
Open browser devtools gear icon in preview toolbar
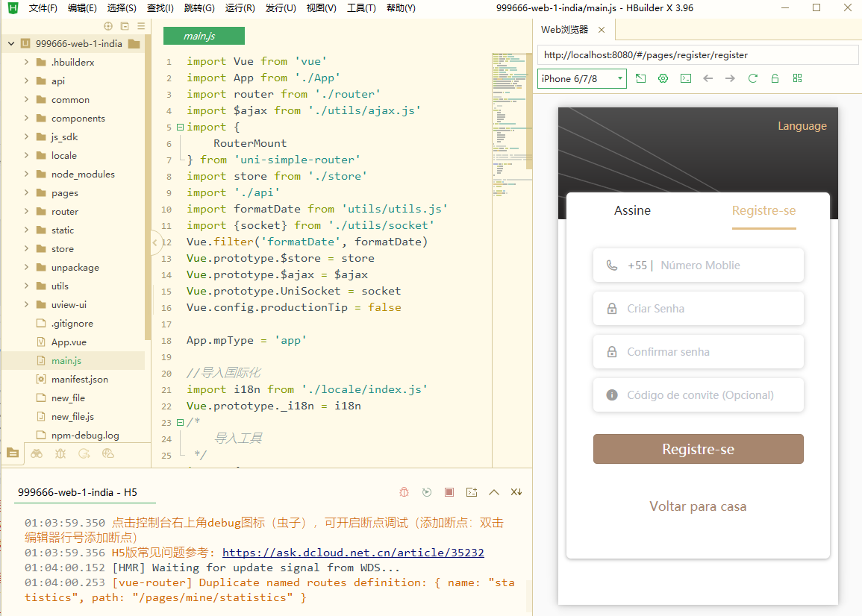tap(663, 78)
